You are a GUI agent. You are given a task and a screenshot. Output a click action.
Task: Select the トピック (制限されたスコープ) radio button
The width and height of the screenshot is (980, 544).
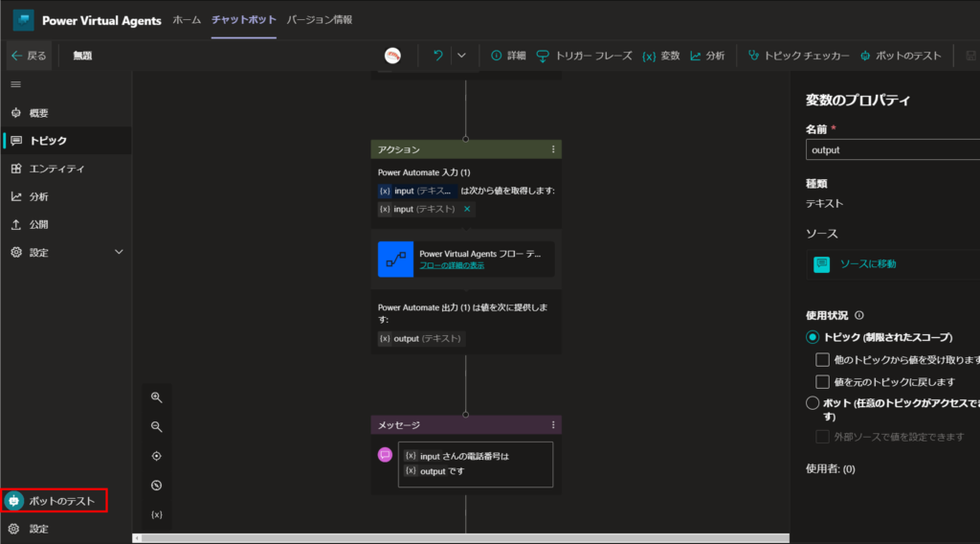[x=813, y=337]
